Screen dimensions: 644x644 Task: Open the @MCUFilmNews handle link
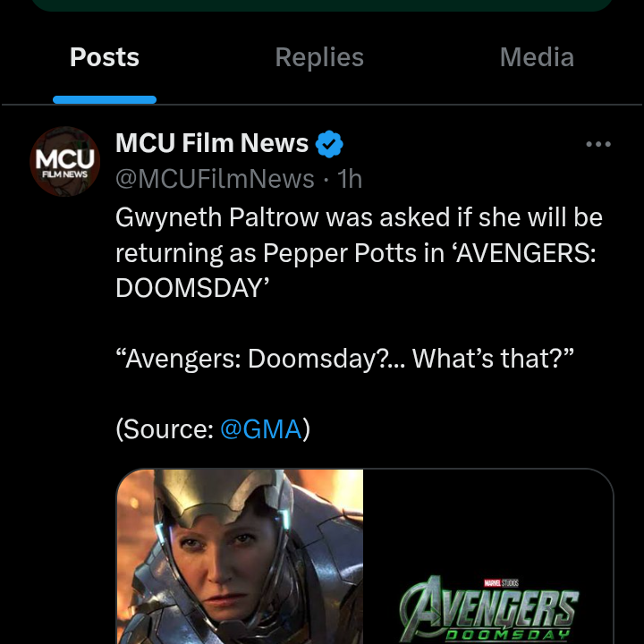click(x=215, y=179)
